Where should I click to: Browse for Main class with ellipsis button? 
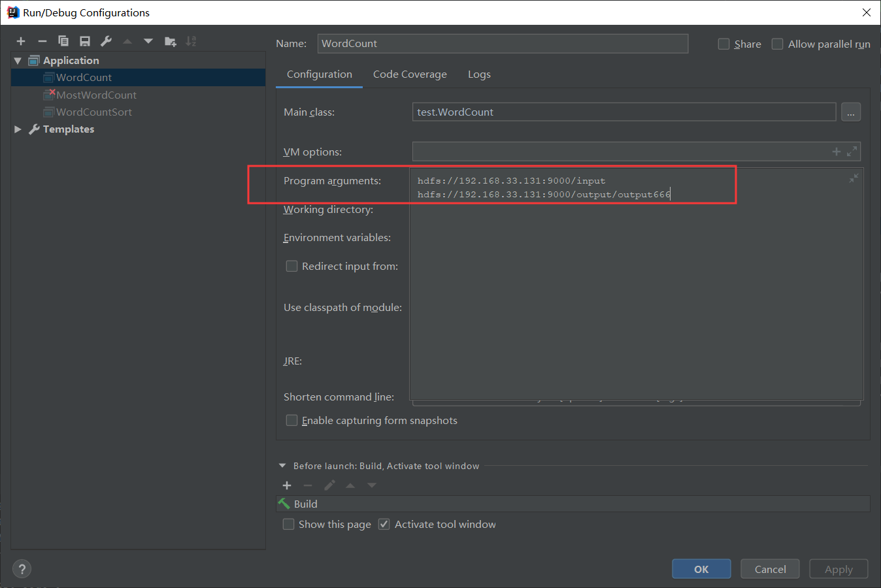(851, 112)
